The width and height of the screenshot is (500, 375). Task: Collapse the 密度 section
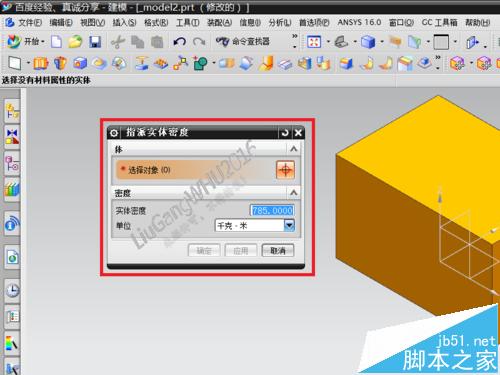pos(293,193)
